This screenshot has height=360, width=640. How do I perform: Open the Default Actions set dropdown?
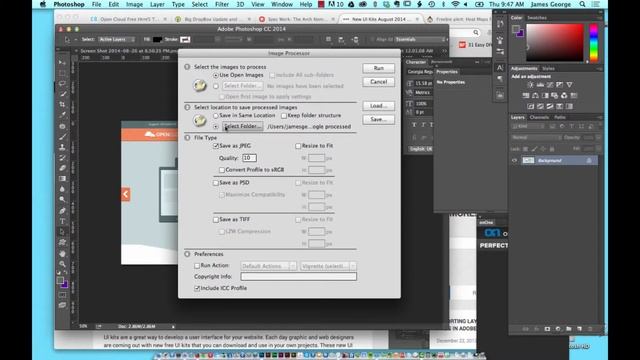pos(269,266)
